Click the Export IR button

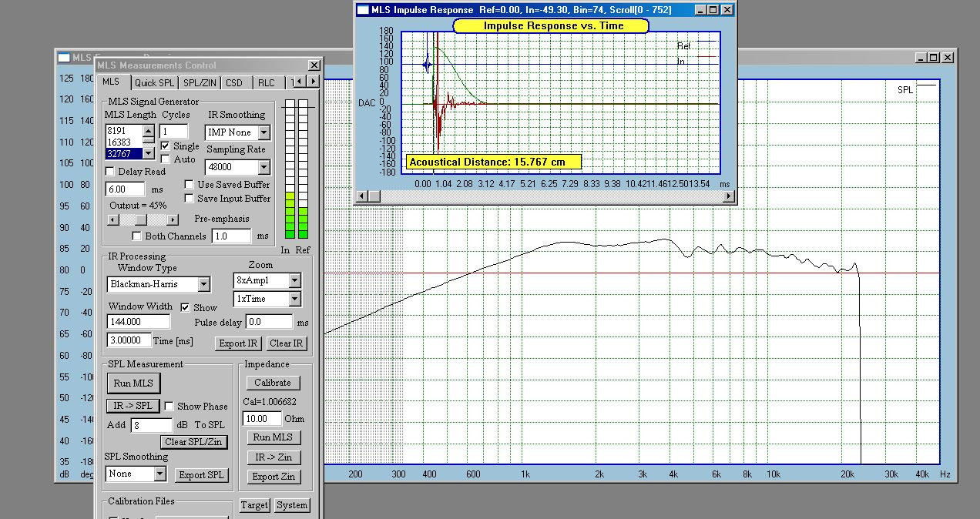point(238,343)
